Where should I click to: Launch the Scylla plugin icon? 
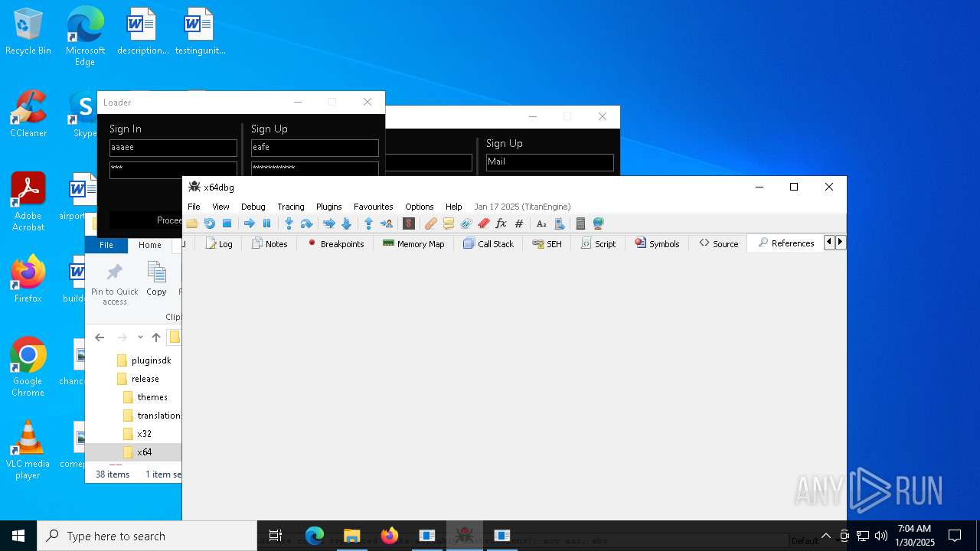point(409,223)
